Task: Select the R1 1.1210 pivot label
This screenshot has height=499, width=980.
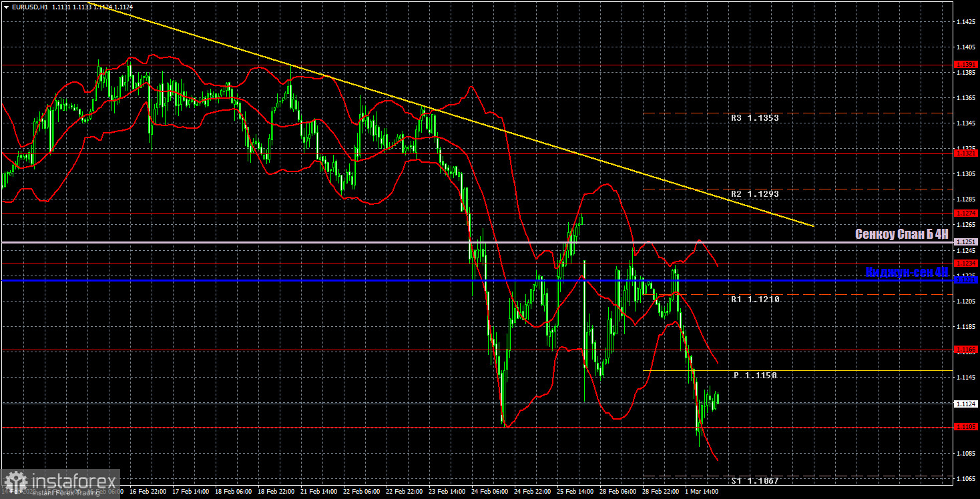Action: [x=754, y=300]
